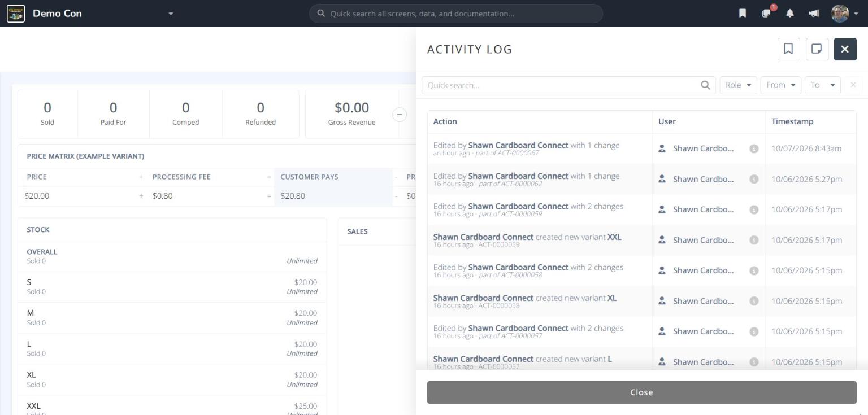This screenshot has width=868, height=415.
Task: Click the Gross Revenue stat
Action: click(x=351, y=113)
